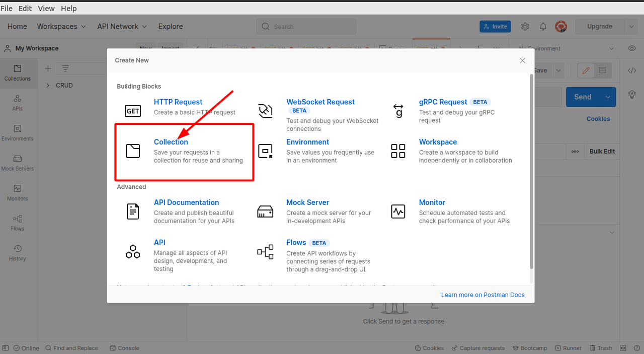This screenshot has width=644, height=354.
Task: Open Collections in the left sidebar
Action: [18, 73]
